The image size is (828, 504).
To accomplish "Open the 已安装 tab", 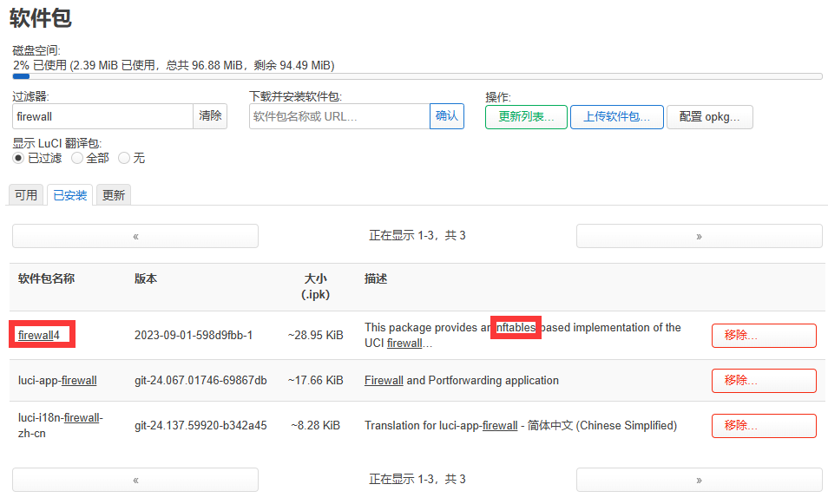I will (x=70, y=195).
